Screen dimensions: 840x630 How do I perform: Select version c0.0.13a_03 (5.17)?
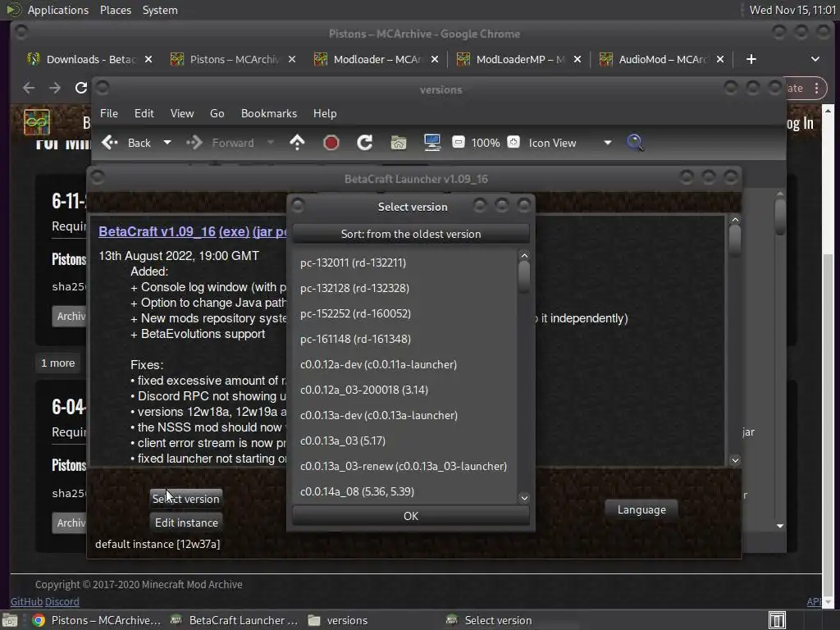pyautogui.click(x=405, y=441)
